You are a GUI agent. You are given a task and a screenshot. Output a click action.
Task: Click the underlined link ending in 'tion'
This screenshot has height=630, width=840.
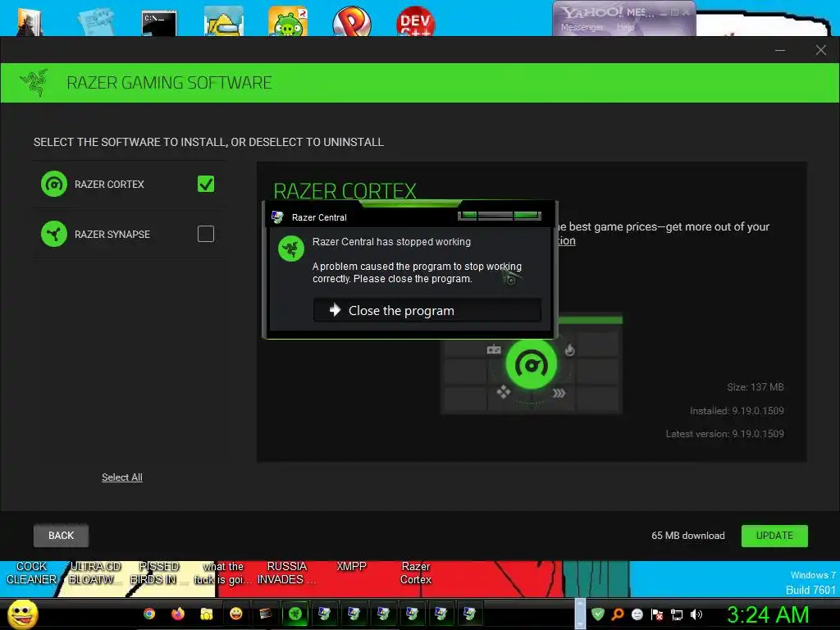click(567, 241)
